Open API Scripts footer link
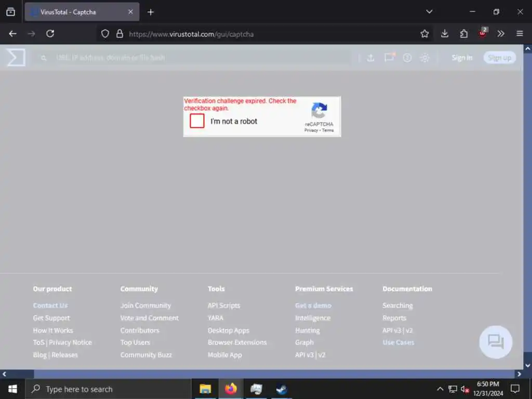 coord(224,305)
